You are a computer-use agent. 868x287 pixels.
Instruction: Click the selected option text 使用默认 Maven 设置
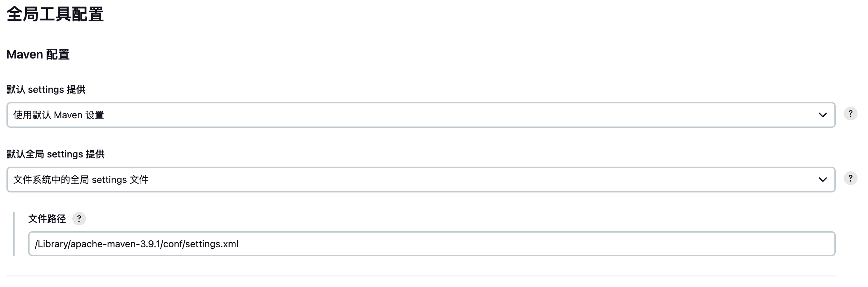pos(58,115)
